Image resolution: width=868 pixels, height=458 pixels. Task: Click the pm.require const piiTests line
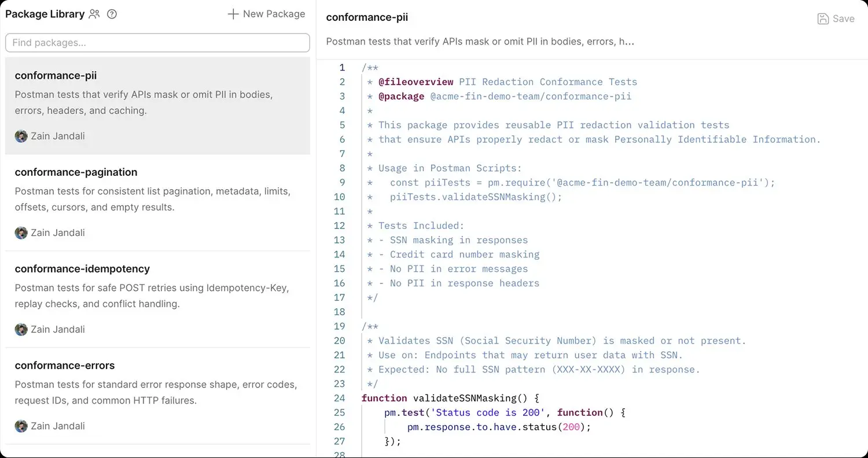[x=571, y=183]
